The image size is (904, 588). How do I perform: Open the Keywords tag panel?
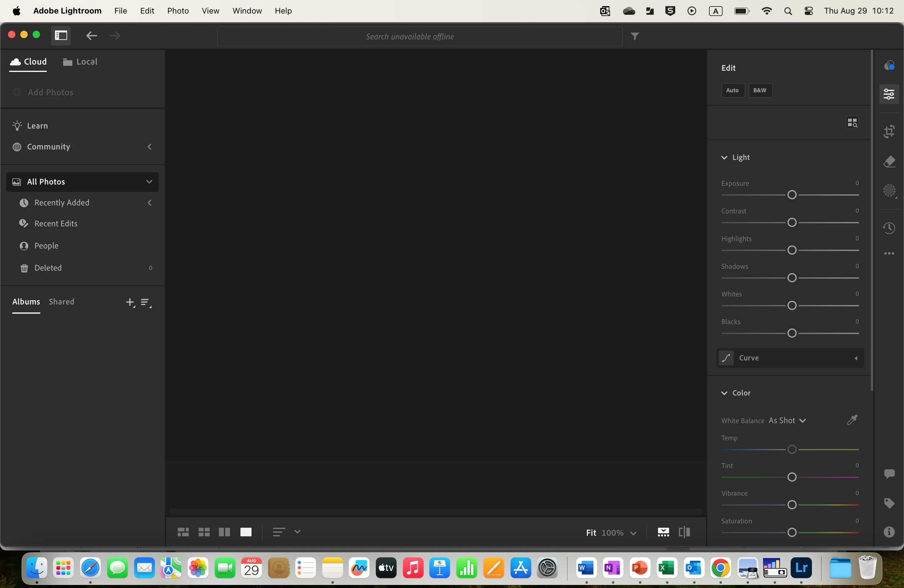[889, 503]
